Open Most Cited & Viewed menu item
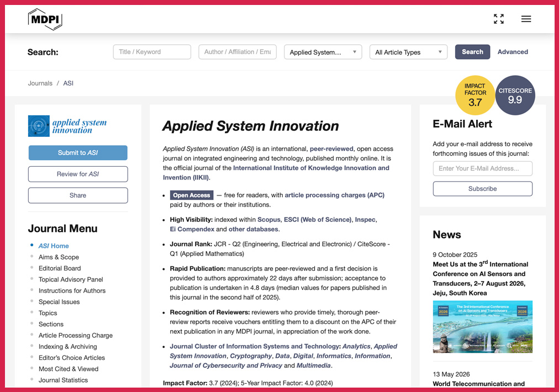This screenshot has height=392, width=559. click(x=68, y=369)
